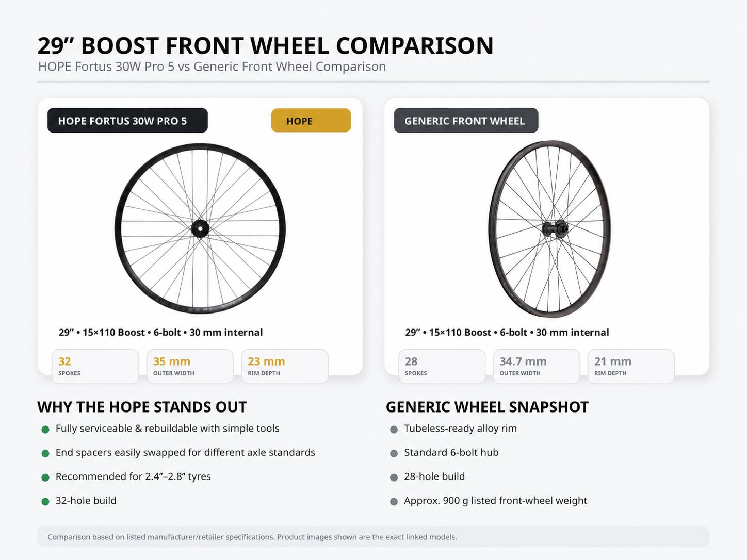
Task: Click the GENERIC FRONT WHEEL label
Action: pos(466,121)
